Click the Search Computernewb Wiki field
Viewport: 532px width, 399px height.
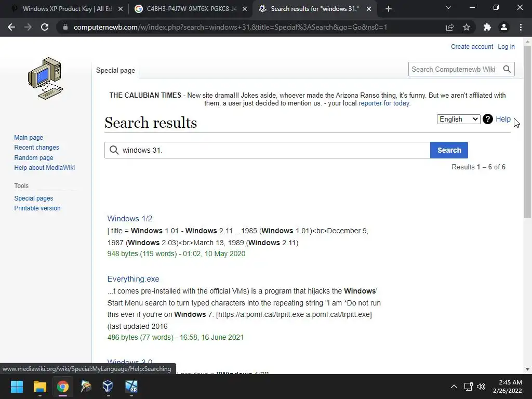(455, 69)
